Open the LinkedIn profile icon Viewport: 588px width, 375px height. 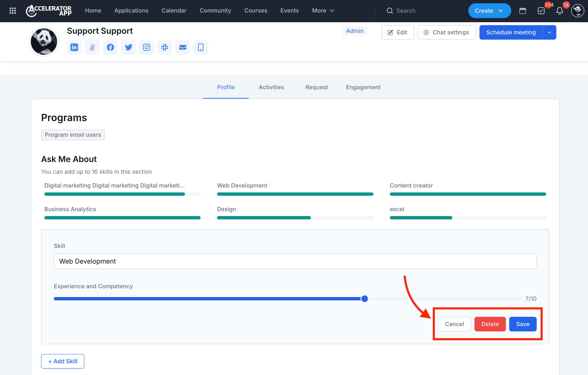[x=74, y=47]
